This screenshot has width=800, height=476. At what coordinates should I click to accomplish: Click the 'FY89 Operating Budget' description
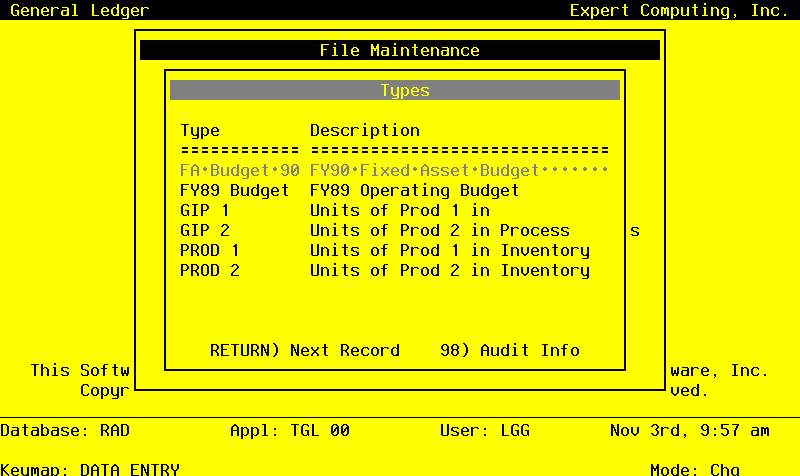(414, 191)
